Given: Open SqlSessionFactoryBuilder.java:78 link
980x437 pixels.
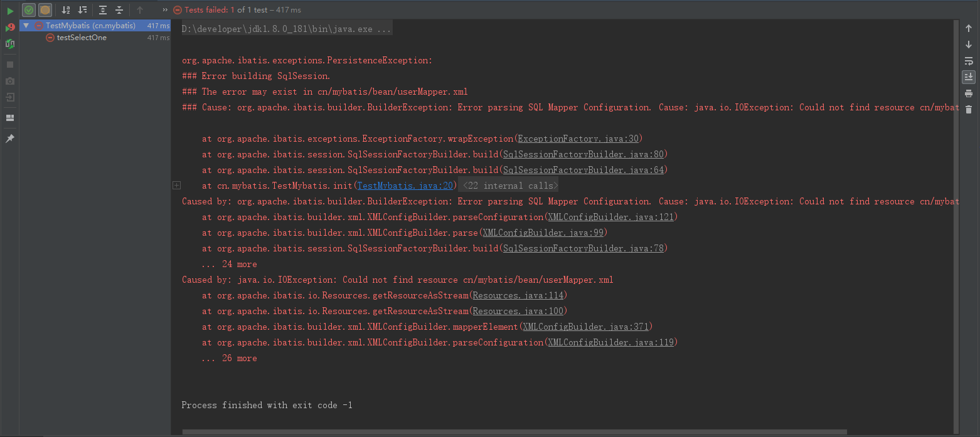Looking at the screenshot, I should click(583, 248).
